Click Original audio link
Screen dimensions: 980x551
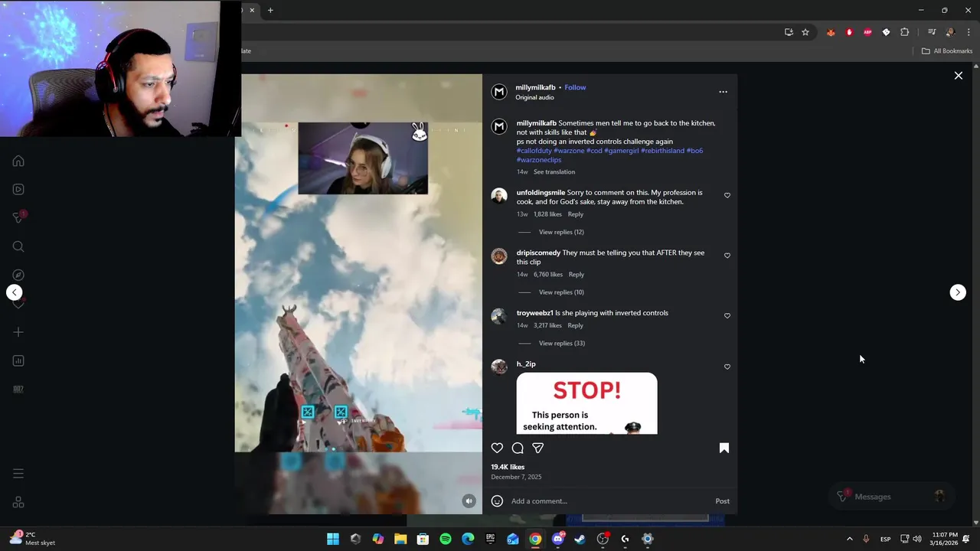[534, 98]
